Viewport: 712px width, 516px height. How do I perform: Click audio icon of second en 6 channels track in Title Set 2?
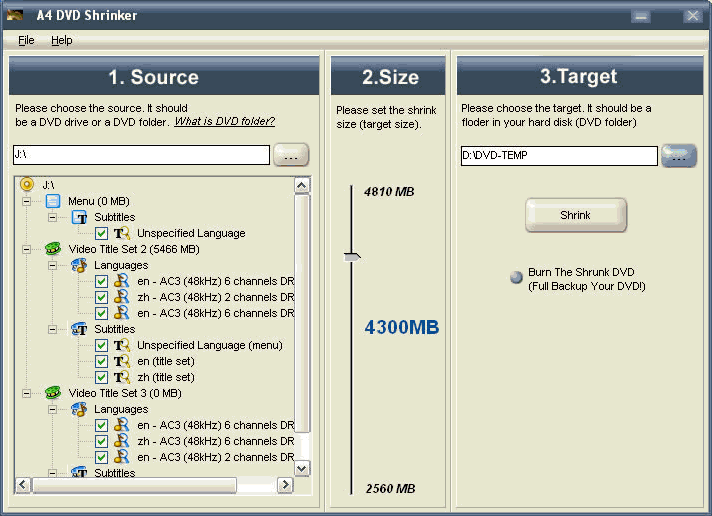click(122, 313)
